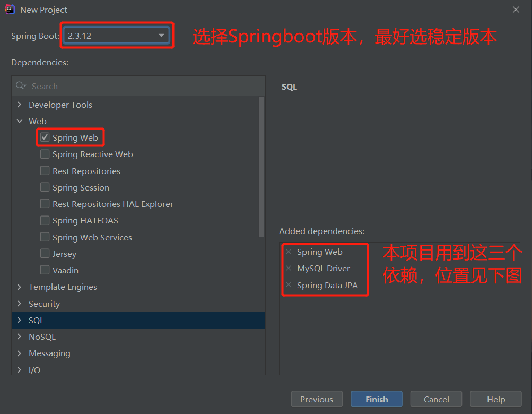
Task: Click the Previous button
Action: (317, 399)
